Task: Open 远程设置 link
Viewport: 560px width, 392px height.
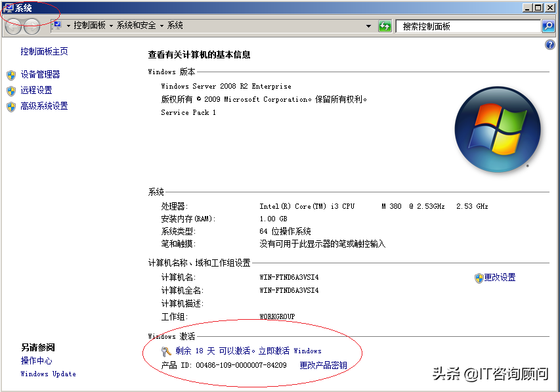Action: [36, 90]
